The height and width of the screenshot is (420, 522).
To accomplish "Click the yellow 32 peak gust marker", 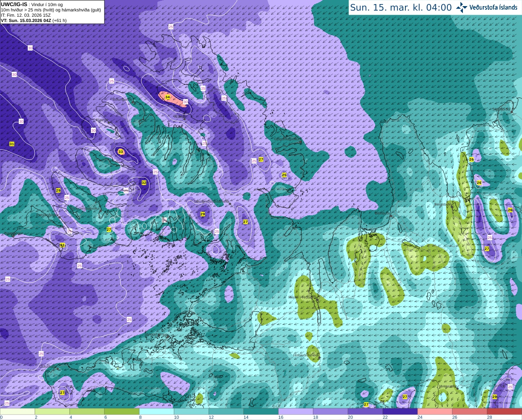I will pos(144,183).
